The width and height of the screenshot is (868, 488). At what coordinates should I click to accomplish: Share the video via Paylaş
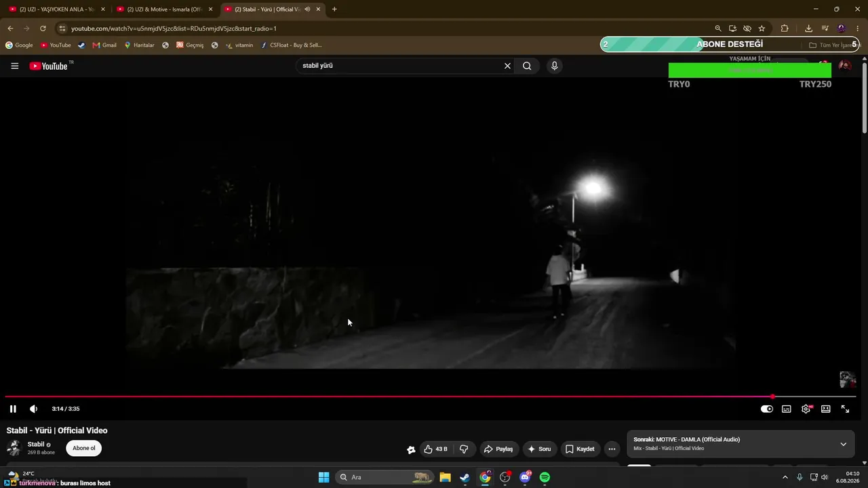coord(498,449)
